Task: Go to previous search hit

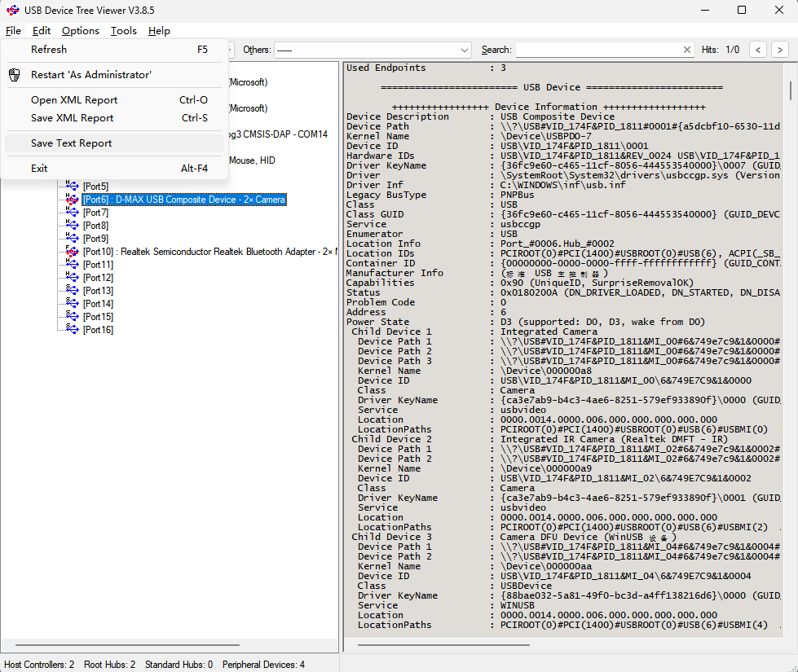Action: click(758, 50)
